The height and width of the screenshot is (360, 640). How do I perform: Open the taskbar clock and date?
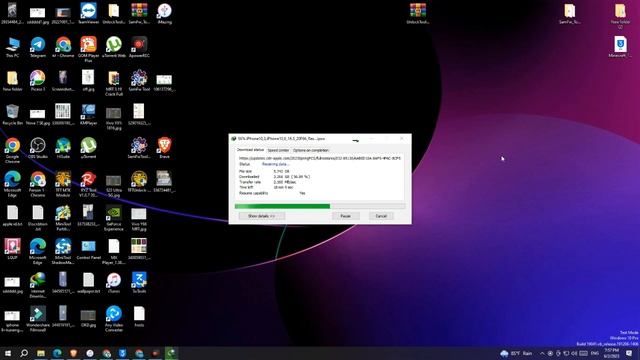click(611, 353)
